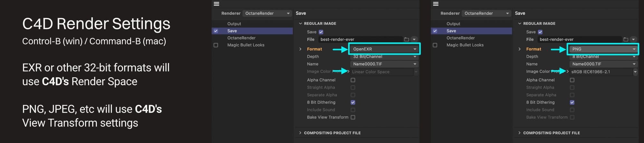Expand Image Color Profile arrow in right panel
The image size is (644, 143).
coord(568,72)
